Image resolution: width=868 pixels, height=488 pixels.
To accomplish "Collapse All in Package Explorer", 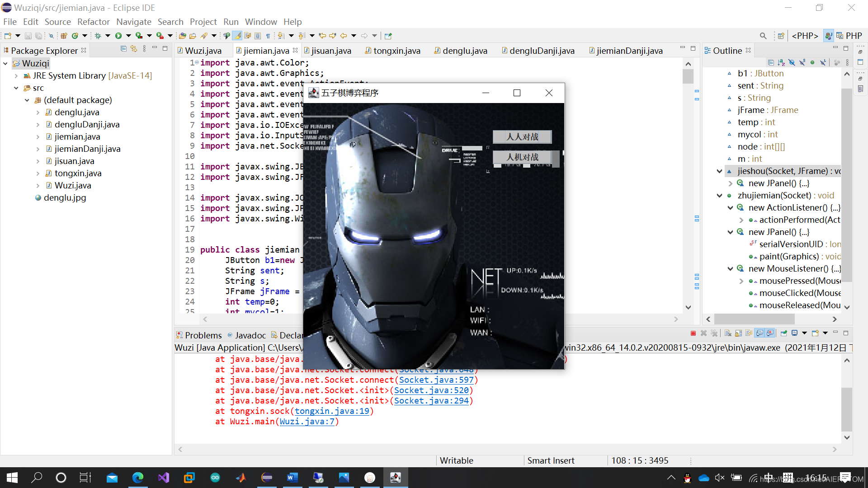I will (123, 49).
